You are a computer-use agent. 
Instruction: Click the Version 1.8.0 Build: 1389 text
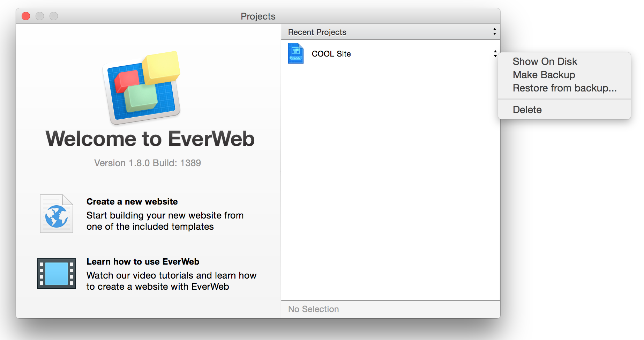pyautogui.click(x=148, y=163)
